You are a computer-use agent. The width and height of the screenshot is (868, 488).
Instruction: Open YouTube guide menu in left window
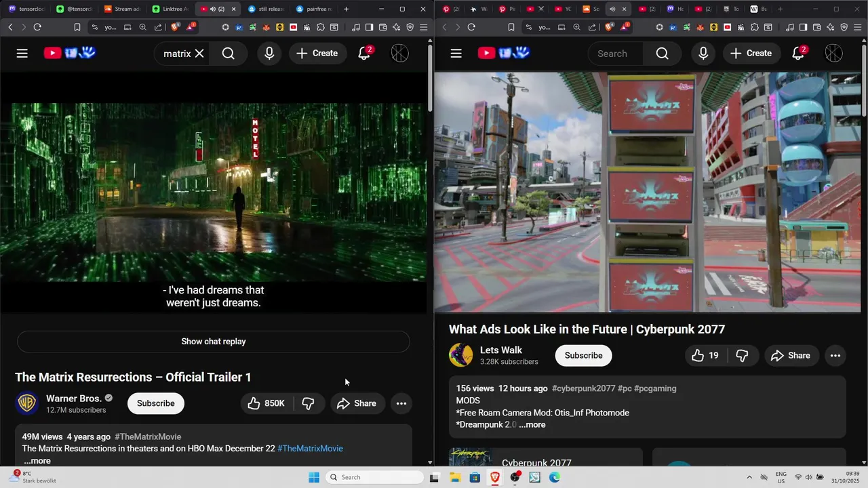point(22,54)
